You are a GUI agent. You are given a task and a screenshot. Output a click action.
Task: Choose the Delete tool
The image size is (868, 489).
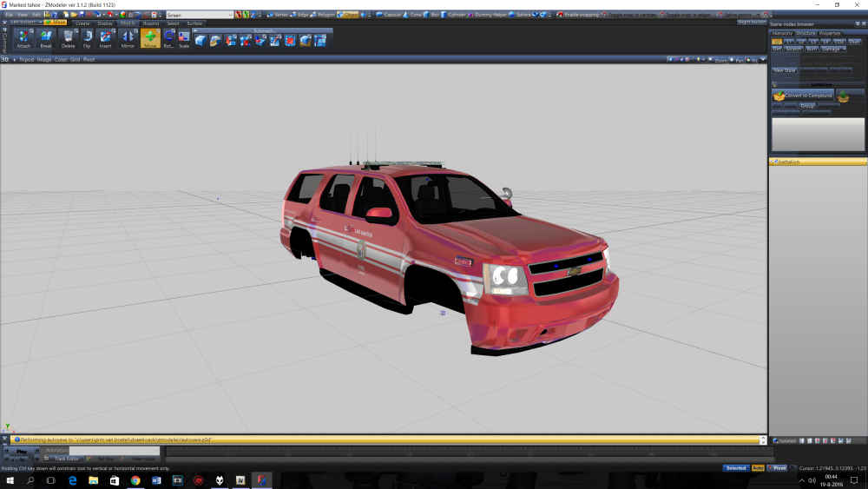click(68, 37)
